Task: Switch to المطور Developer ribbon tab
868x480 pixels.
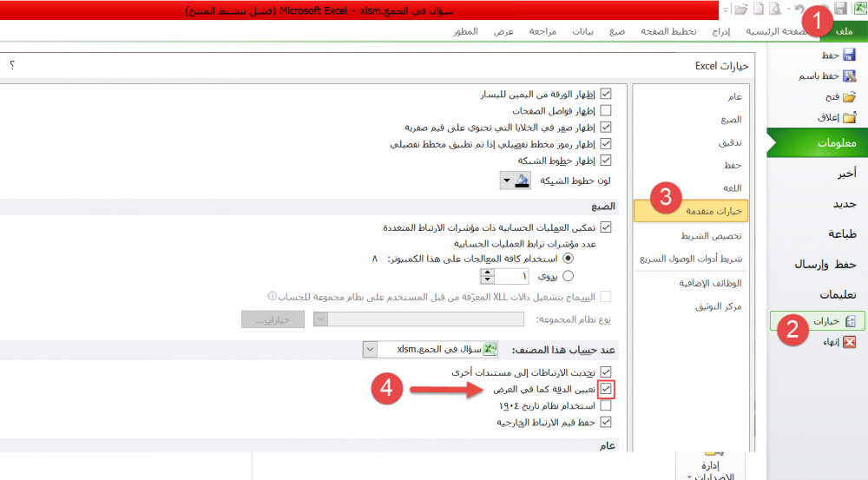Action: (x=465, y=31)
